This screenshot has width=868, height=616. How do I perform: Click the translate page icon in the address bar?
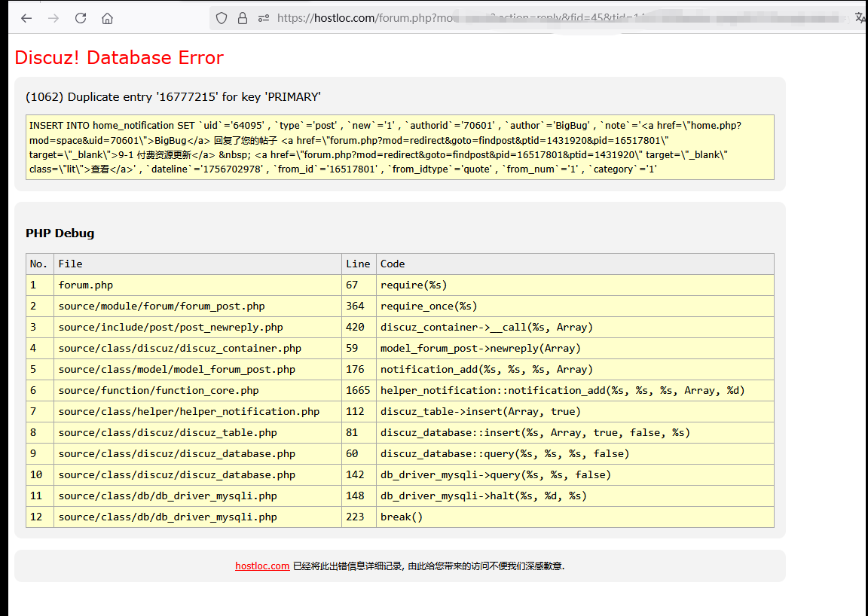coord(860,18)
